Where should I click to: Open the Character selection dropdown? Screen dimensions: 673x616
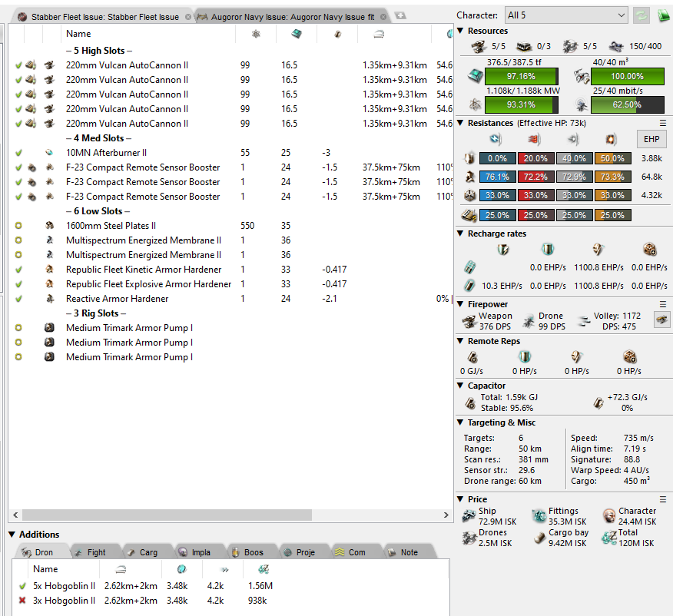(566, 15)
